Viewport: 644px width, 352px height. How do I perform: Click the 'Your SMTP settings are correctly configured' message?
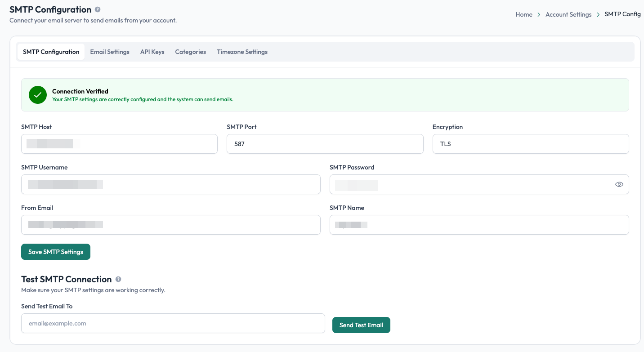coord(143,99)
